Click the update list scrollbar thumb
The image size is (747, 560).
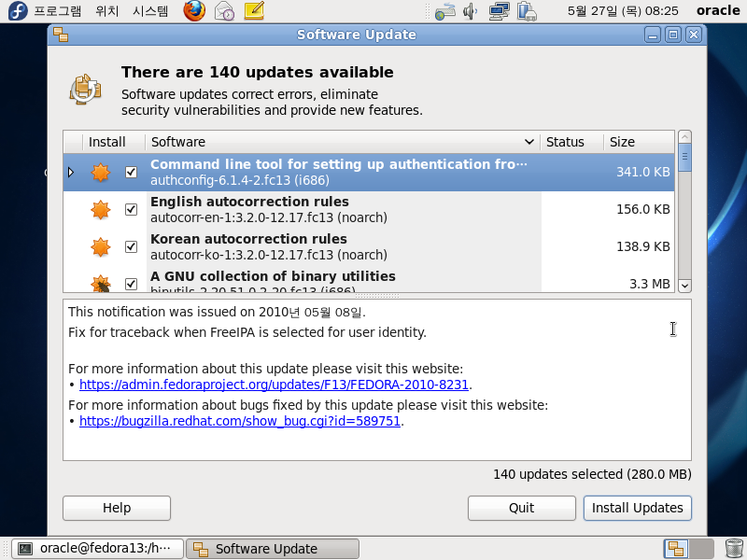point(684,157)
